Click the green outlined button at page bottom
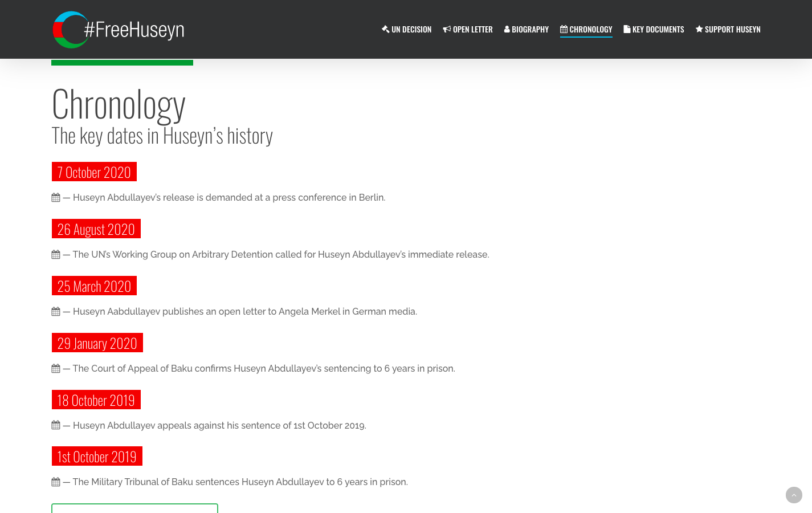Screen dimensions: 812x513 click(x=134, y=510)
